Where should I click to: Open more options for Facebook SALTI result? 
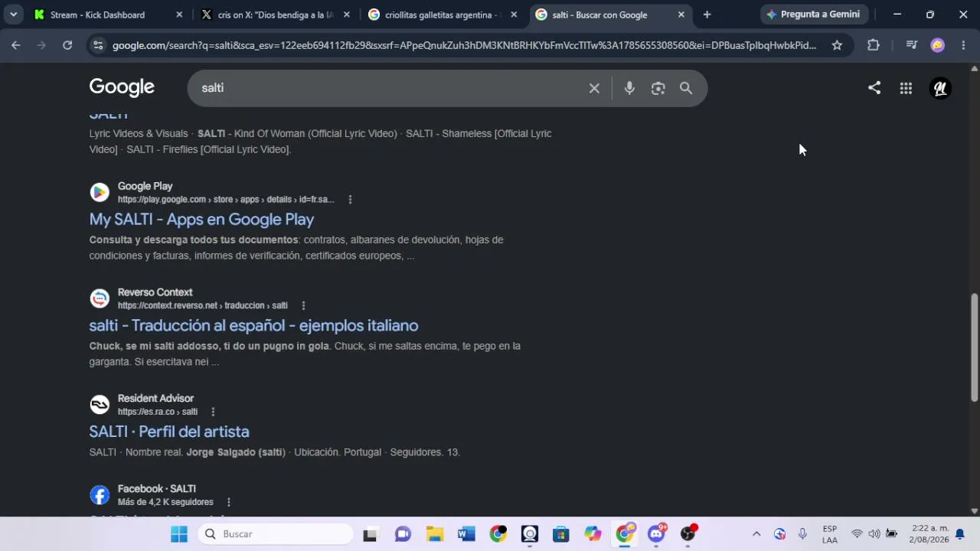pos(228,502)
